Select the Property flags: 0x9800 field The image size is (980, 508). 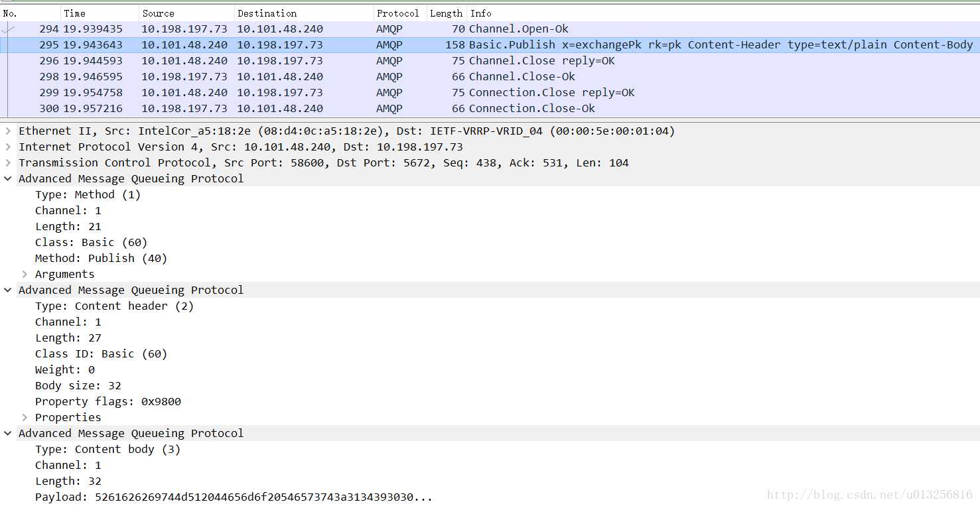pyautogui.click(x=108, y=402)
